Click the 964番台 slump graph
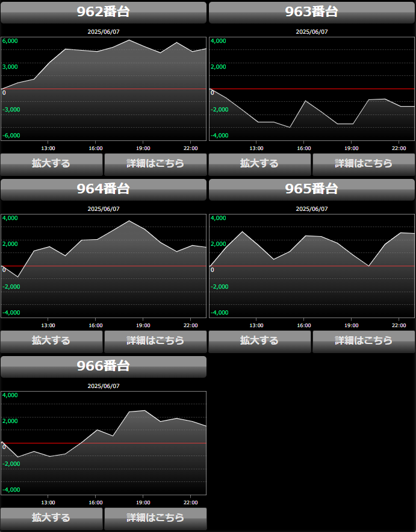Screen dimensions: 416x532 104,266
